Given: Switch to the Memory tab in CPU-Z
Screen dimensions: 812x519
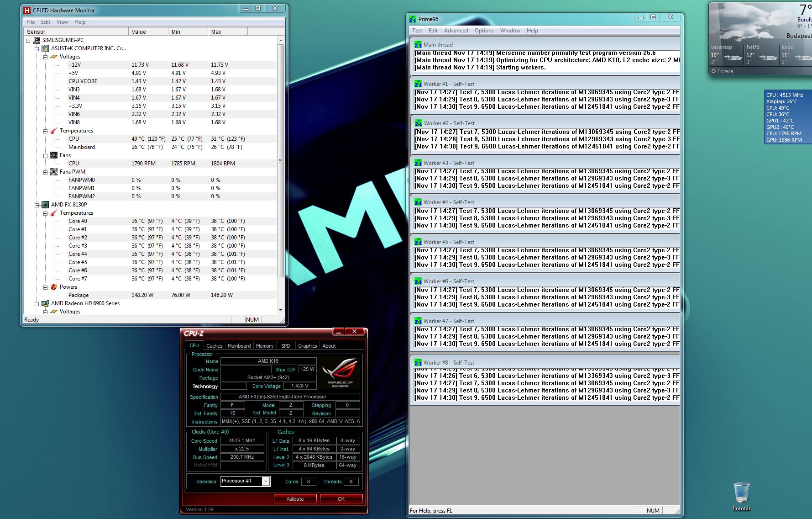Looking at the screenshot, I should click(265, 346).
